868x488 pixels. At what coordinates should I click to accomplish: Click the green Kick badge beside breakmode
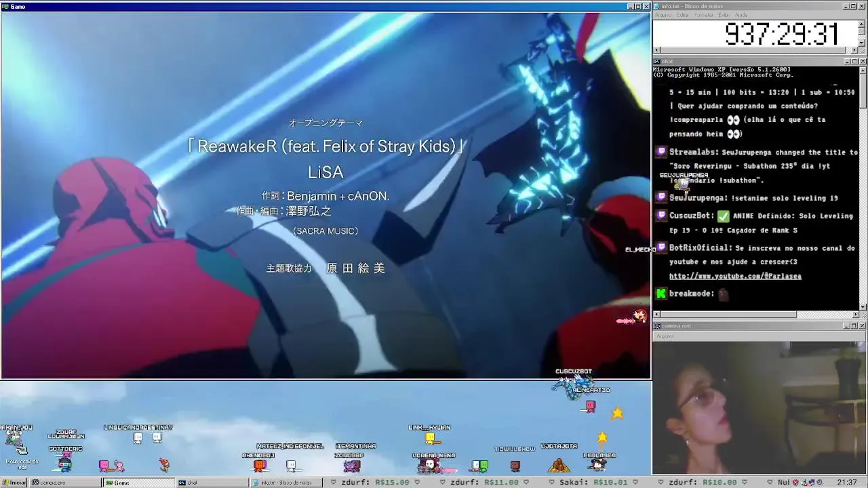[x=662, y=293]
